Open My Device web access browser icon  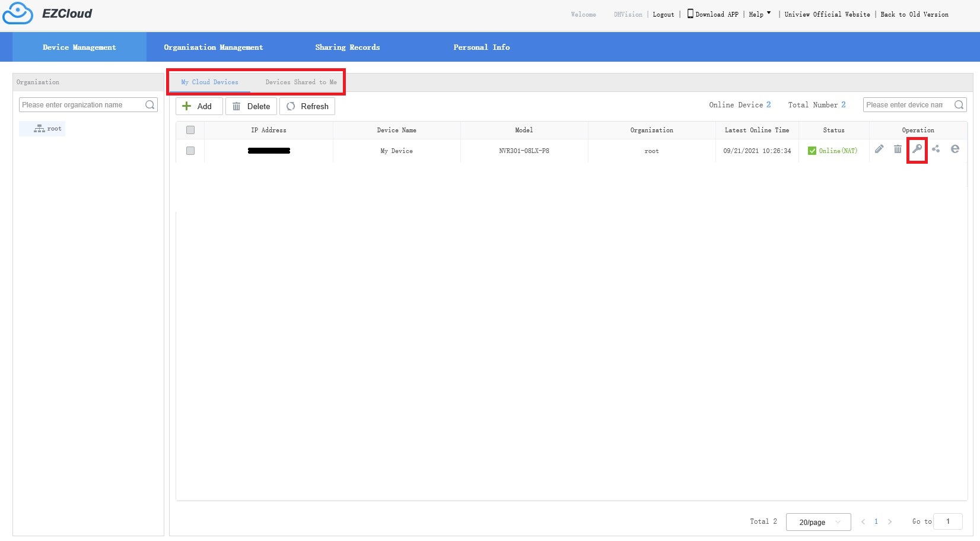955,149
